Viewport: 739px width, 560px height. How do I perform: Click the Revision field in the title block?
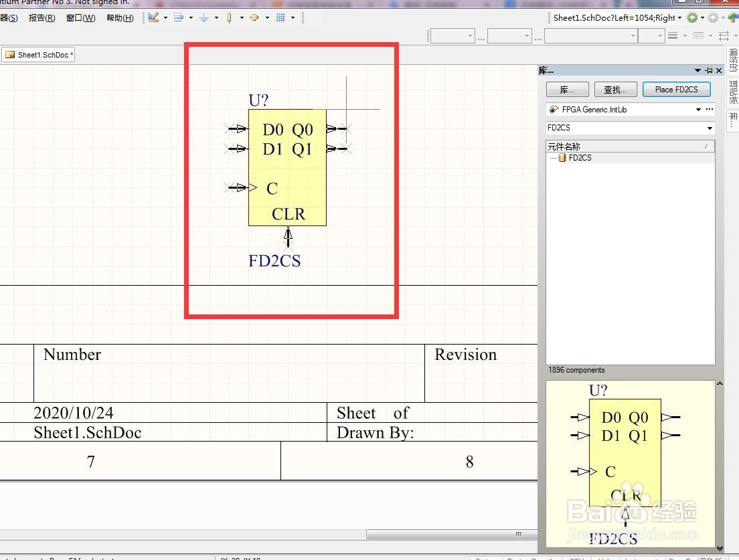[465, 355]
